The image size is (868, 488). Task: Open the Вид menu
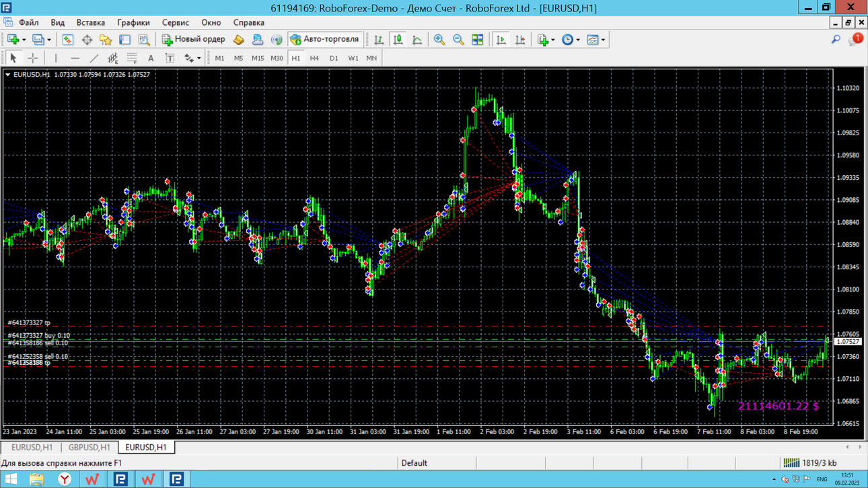tap(58, 22)
